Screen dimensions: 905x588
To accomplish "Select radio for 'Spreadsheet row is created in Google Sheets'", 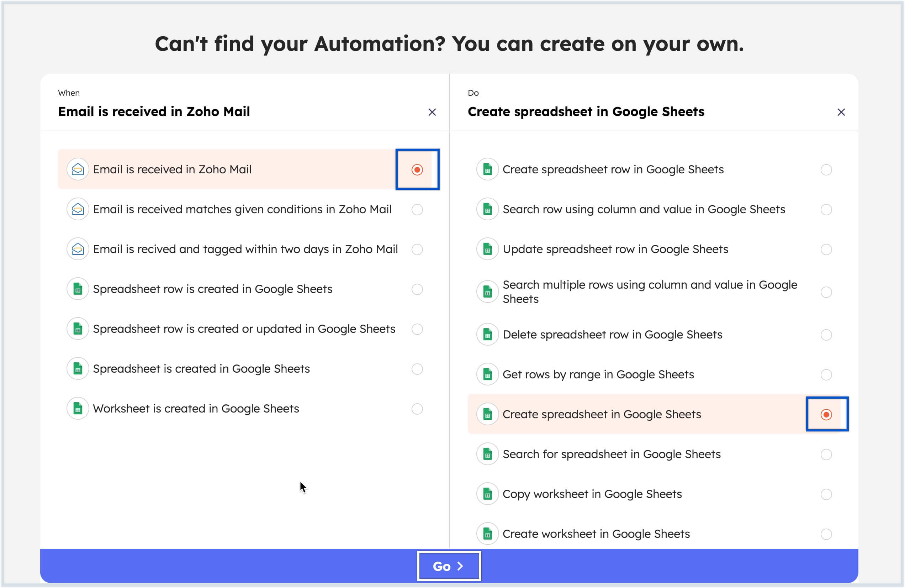I will (417, 289).
